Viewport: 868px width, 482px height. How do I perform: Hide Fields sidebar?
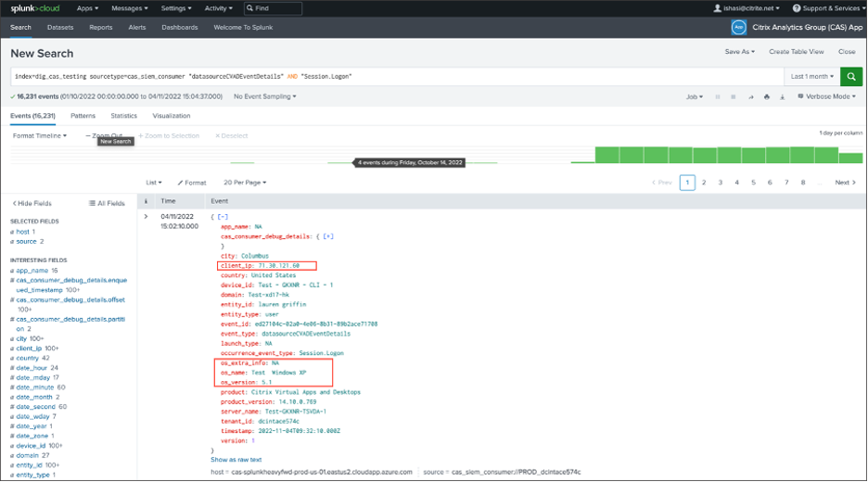(32, 203)
